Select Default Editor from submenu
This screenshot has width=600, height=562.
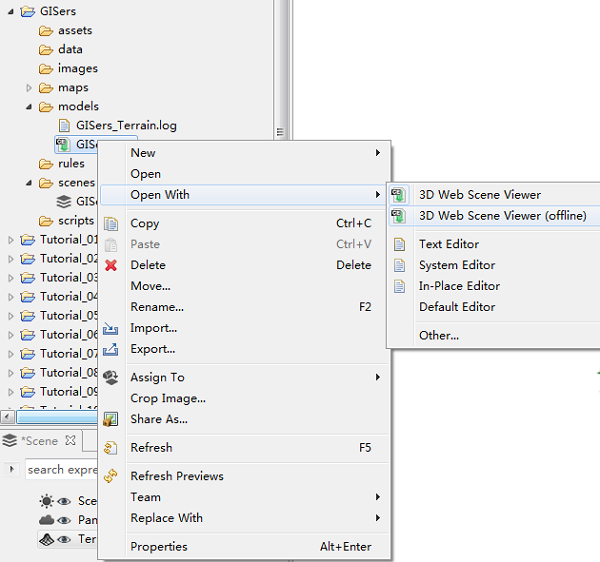[x=494, y=307]
